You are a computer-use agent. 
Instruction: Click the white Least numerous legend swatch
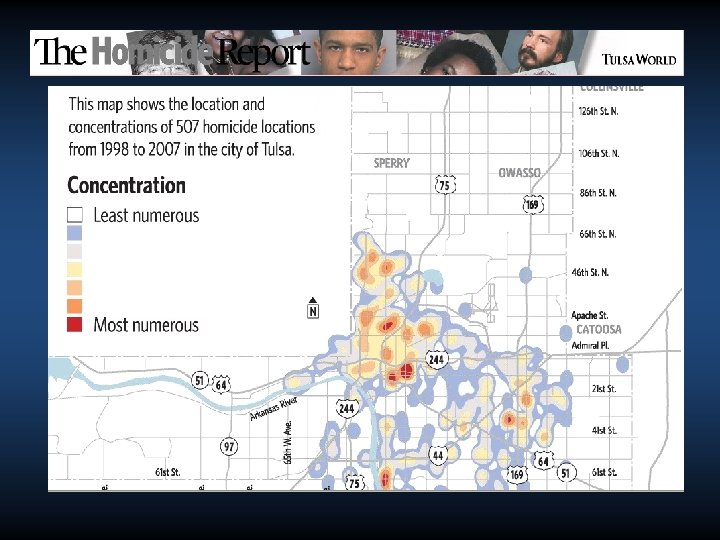coord(74,214)
